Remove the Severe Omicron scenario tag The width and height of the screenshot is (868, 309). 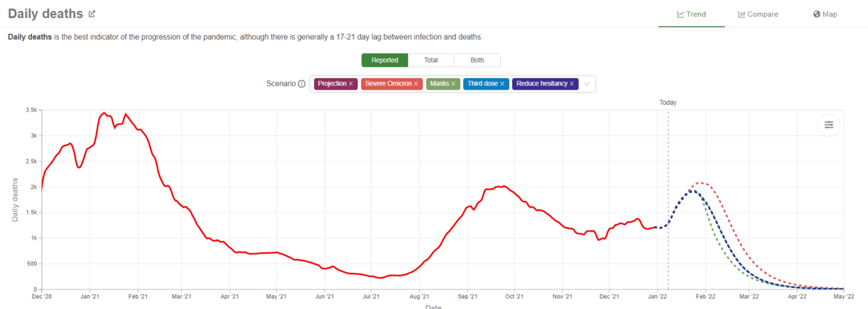click(x=417, y=84)
